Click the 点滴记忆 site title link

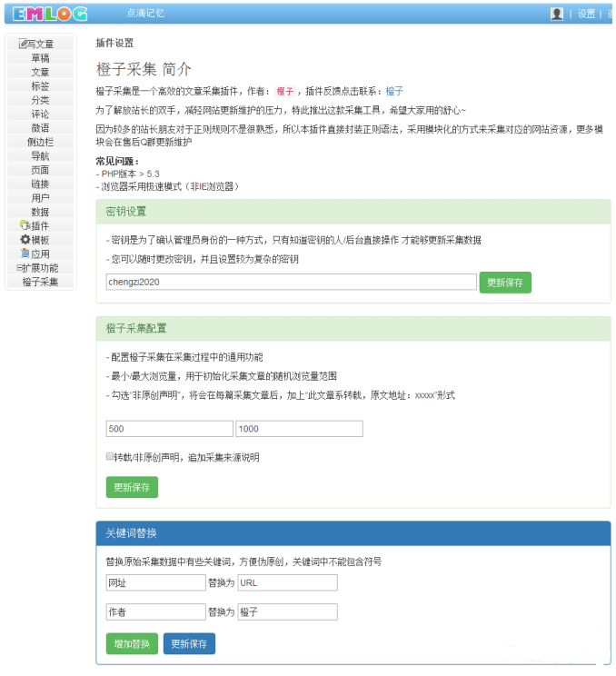[145, 14]
